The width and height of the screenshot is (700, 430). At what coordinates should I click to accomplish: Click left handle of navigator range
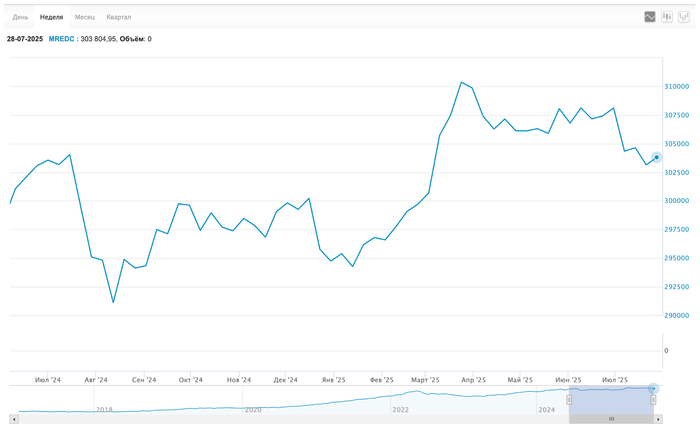[569, 400]
